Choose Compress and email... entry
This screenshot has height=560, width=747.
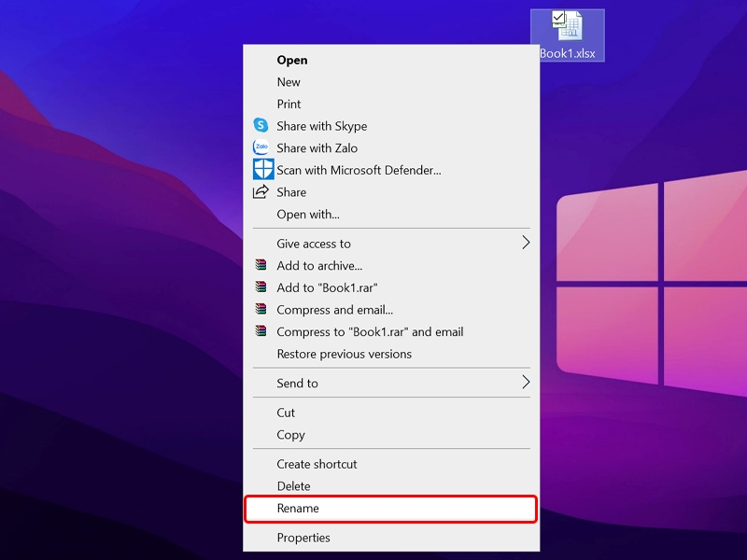point(391,310)
